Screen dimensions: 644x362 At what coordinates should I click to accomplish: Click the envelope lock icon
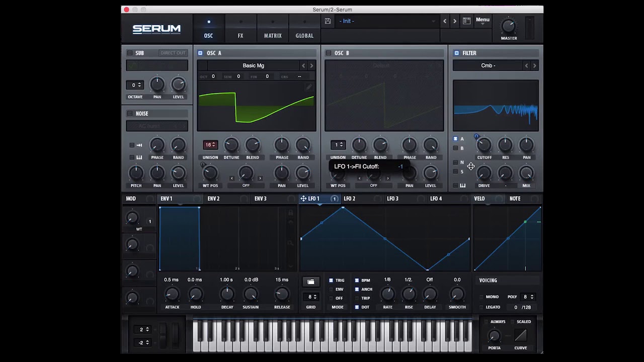click(x=290, y=213)
